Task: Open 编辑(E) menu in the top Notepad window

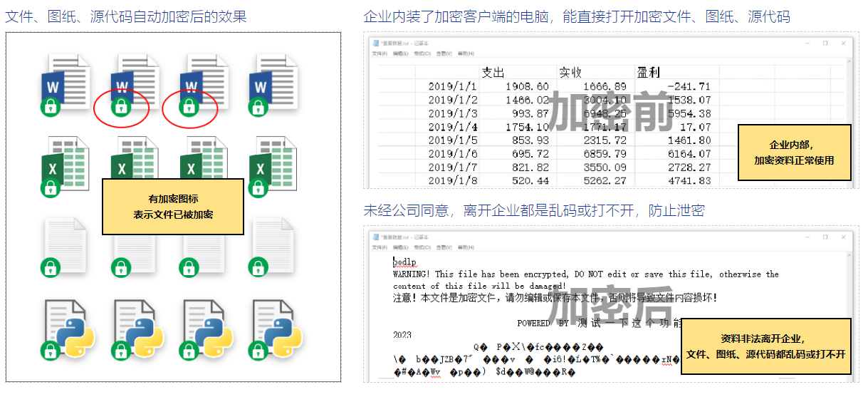Action: click(401, 53)
